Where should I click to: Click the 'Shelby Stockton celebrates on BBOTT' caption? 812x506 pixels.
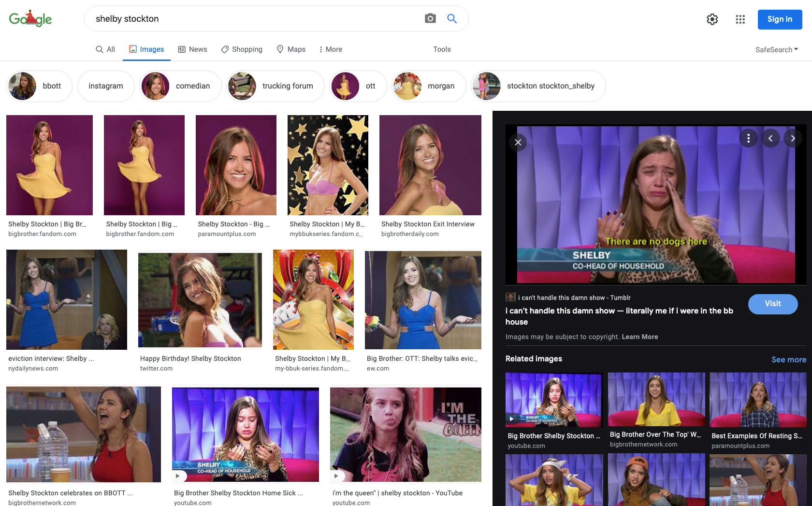[71, 493]
